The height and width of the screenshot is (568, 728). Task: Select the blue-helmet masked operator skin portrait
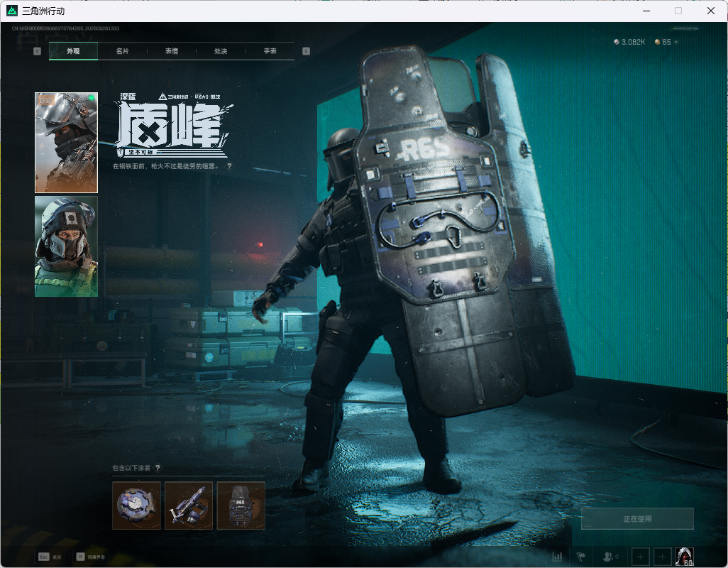(67, 246)
